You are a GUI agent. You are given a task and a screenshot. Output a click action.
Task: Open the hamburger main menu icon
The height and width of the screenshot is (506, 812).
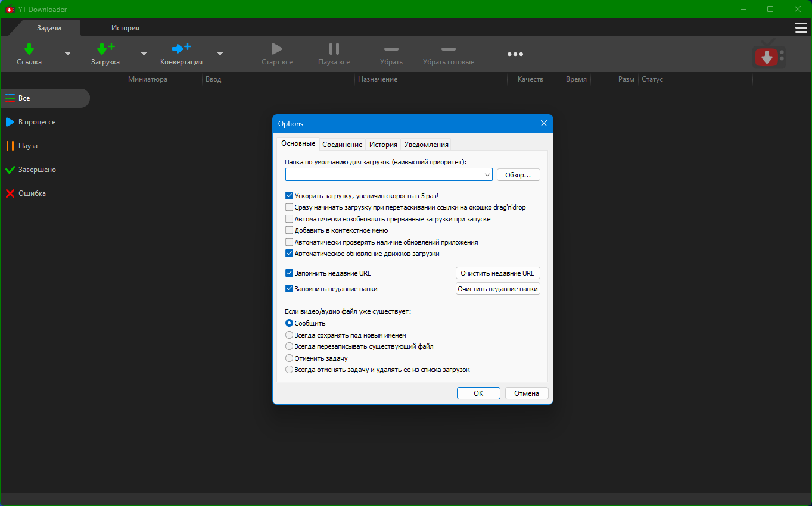pos(801,28)
